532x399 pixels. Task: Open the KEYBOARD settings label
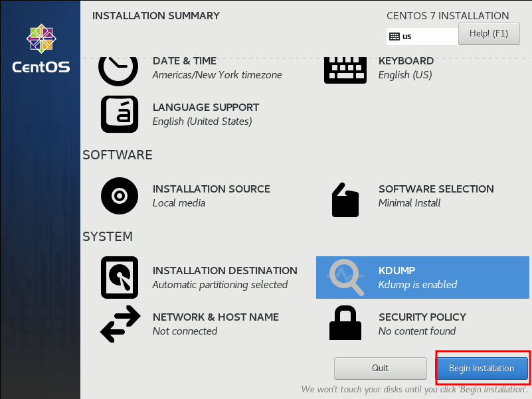[406, 60]
